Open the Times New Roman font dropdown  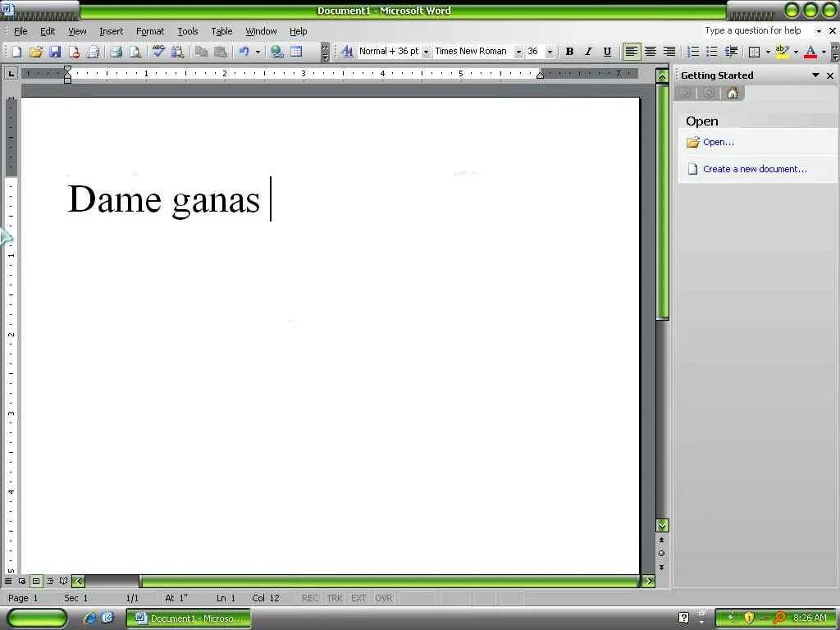518,52
